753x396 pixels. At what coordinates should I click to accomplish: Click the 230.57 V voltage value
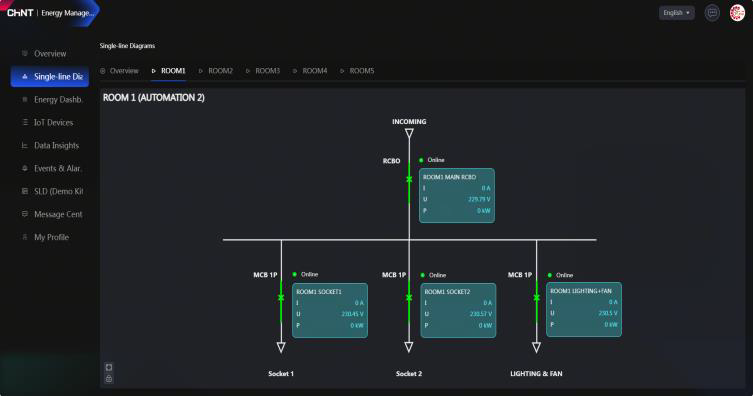[481, 314]
